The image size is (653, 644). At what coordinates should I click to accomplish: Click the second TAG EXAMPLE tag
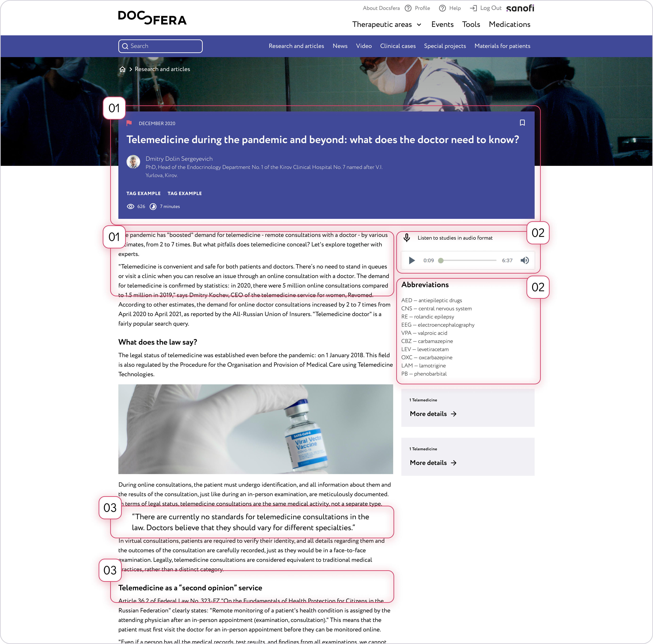pos(185,194)
